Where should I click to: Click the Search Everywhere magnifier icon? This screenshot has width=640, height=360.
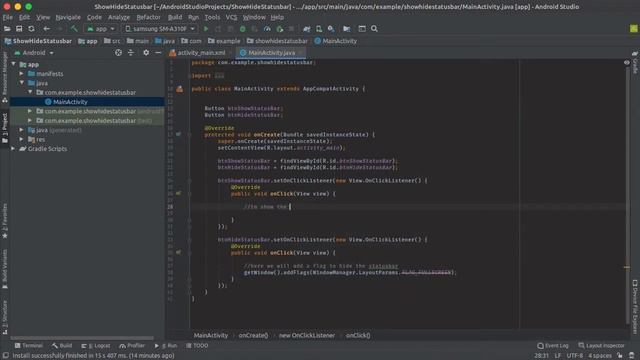[x=374, y=29]
